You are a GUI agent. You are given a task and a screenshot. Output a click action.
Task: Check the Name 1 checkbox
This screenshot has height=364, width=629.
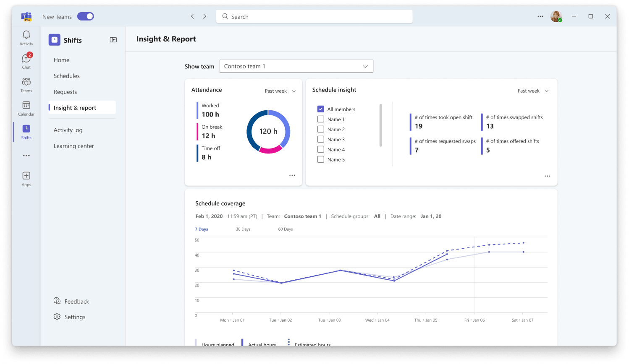[x=321, y=119]
